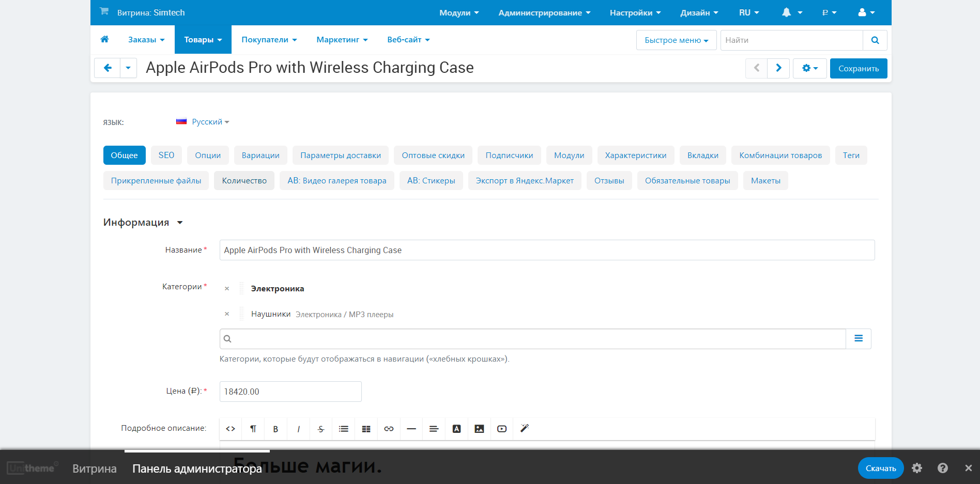Insert an image in the editor

click(479, 429)
